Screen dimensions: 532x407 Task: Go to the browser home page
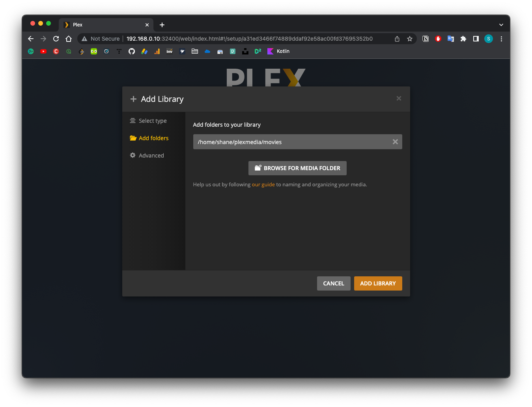coord(69,39)
